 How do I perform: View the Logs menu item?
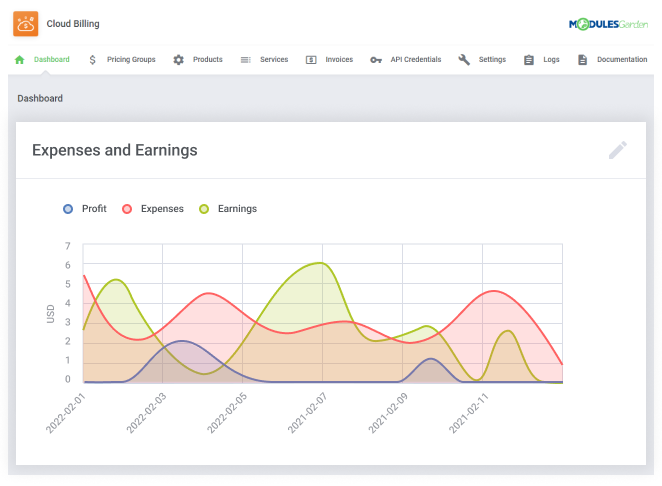[x=551, y=60]
